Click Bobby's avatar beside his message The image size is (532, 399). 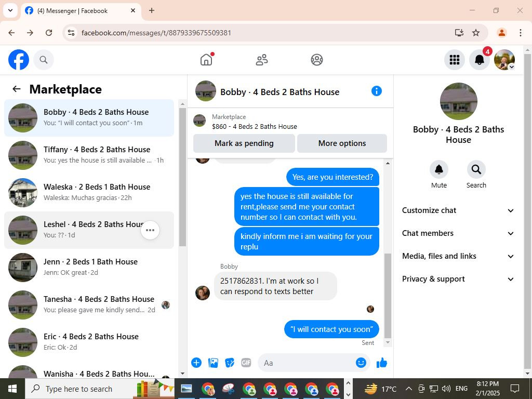pyautogui.click(x=203, y=293)
